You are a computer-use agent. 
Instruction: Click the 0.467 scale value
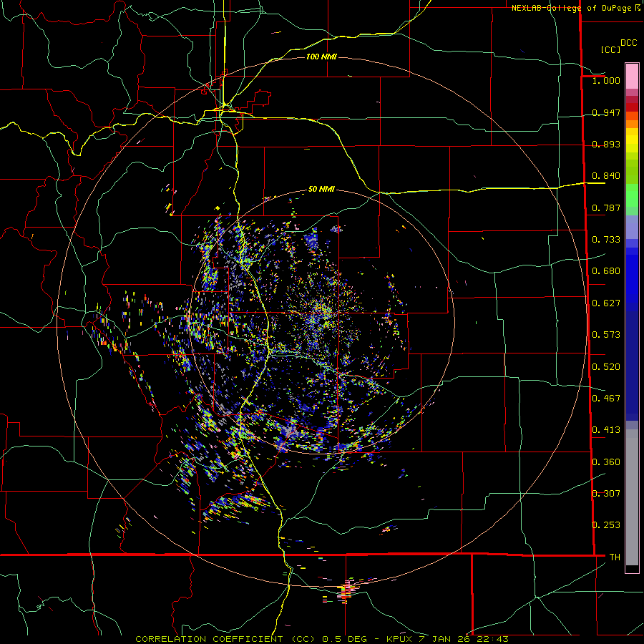coord(606,399)
